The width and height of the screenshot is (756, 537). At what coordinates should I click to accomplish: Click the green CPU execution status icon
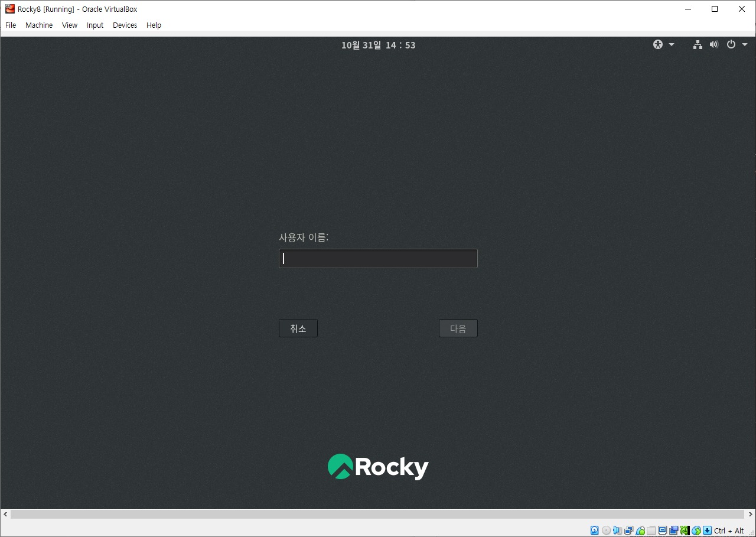click(x=685, y=531)
